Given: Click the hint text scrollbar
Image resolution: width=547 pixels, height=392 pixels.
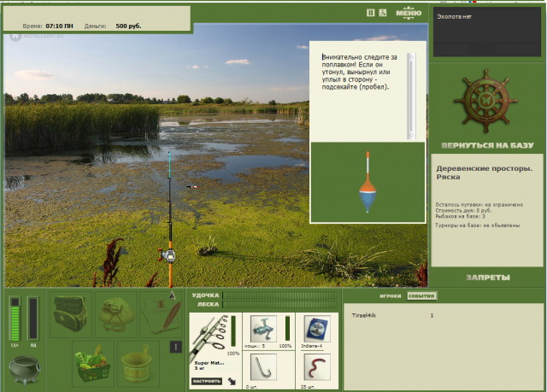Looking at the screenshot, I should tap(410, 94).
